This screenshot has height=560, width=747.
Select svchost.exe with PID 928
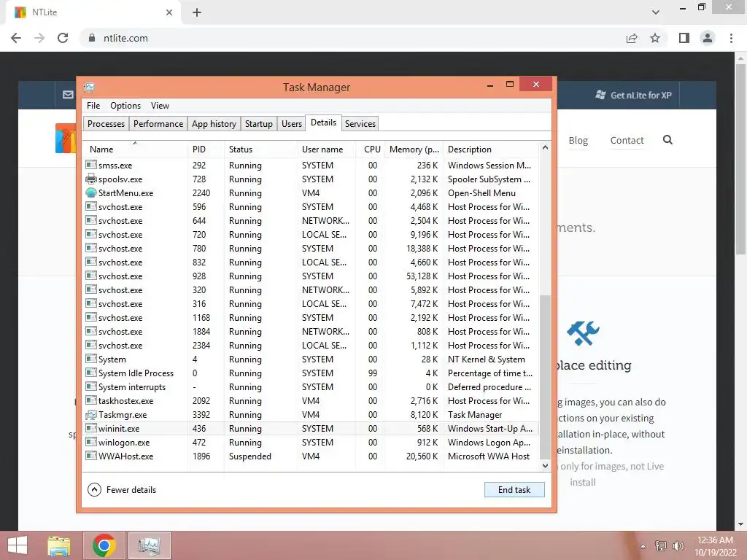point(311,276)
